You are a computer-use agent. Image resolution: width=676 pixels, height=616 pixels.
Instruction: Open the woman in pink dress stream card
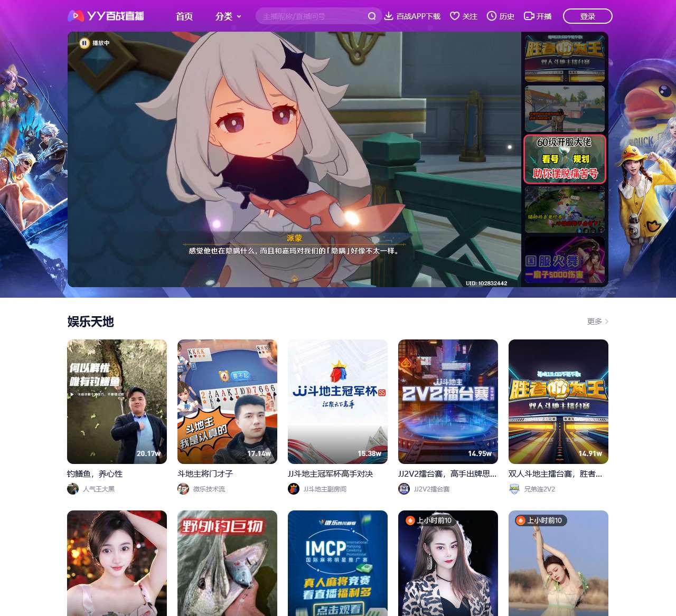point(117,563)
